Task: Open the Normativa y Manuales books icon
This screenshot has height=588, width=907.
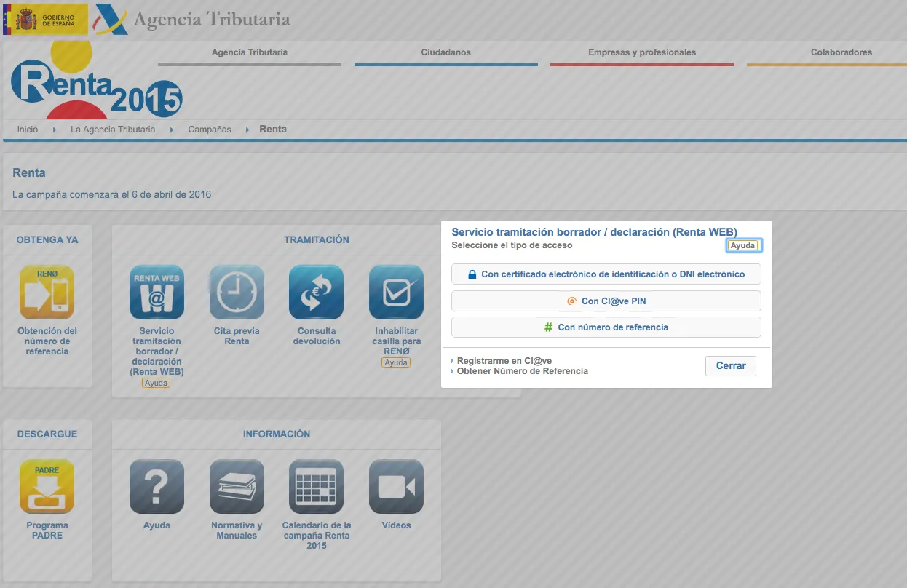Action: 237,486
